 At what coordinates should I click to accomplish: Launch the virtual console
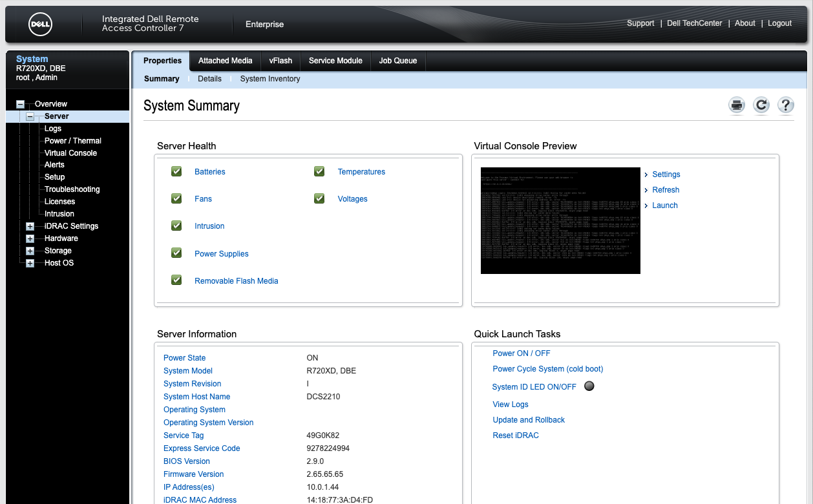pos(664,205)
